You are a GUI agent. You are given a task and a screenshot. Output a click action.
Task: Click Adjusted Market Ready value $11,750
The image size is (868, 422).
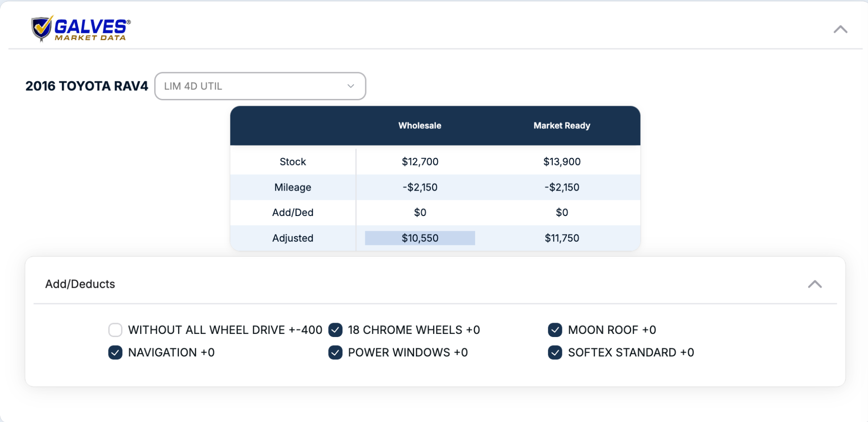coord(562,238)
